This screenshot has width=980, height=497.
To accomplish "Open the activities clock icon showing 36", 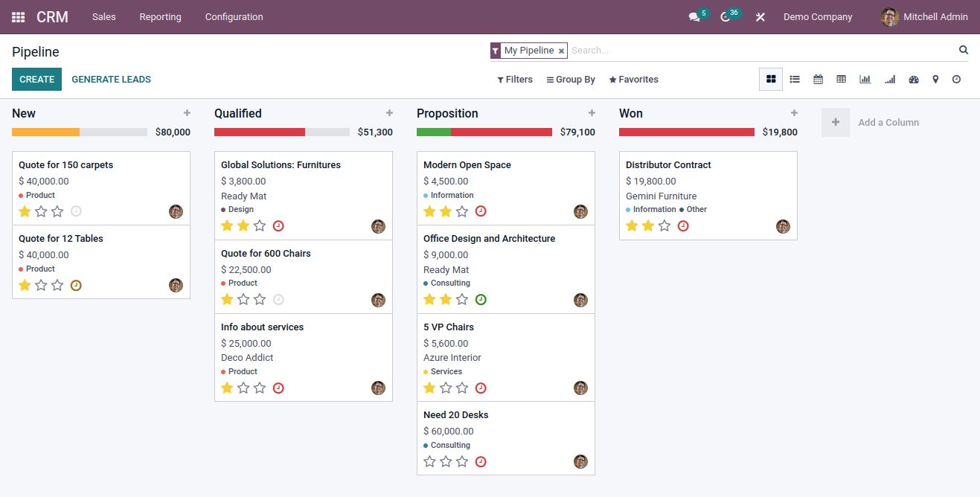I will pos(726,17).
